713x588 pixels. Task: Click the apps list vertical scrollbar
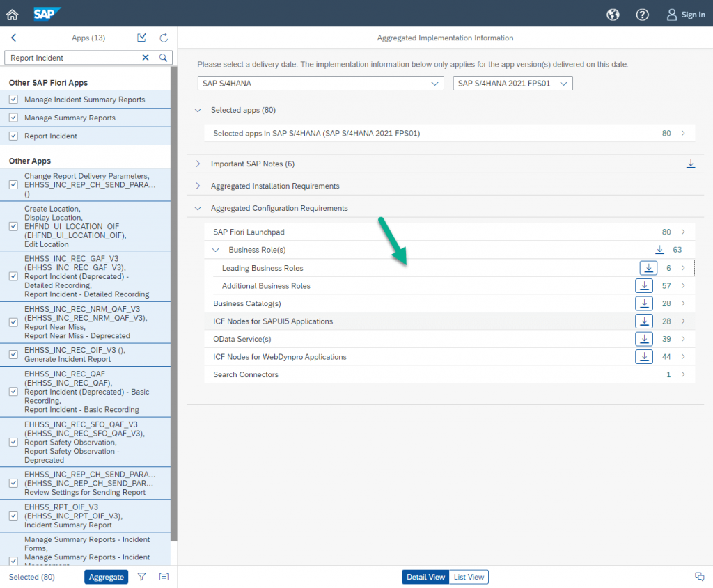point(173,303)
